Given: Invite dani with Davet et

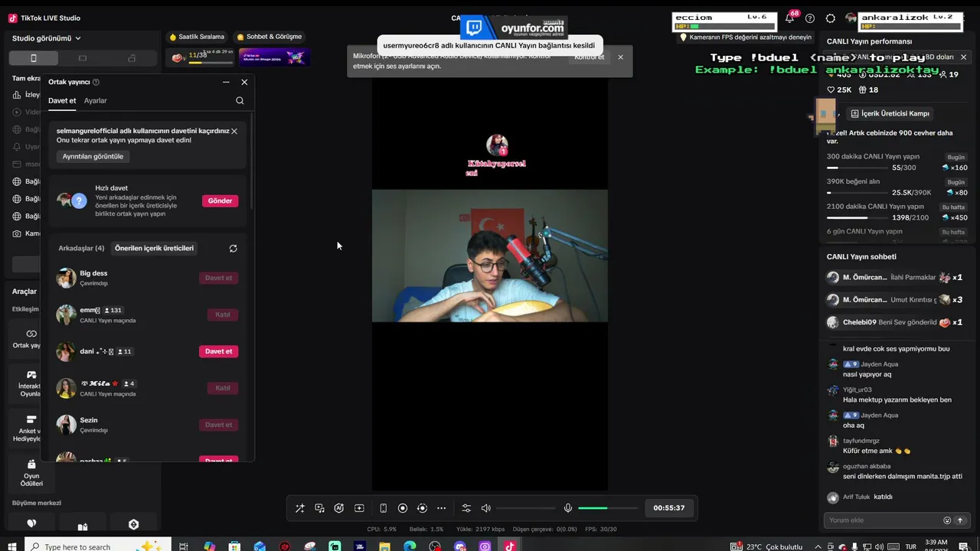Looking at the screenshot, I should click(x=218, y=351).
